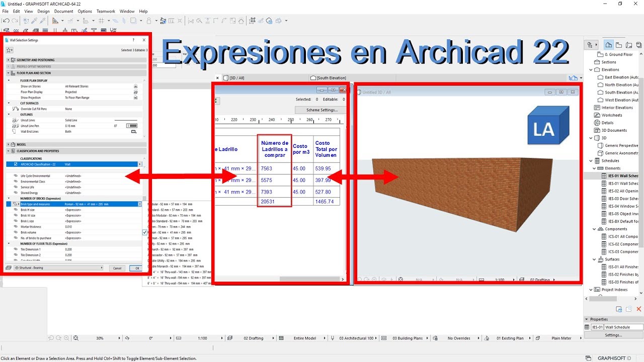Click the Show on Stories icon at row end
This screenshot has width=644, height=362.
coord(135,86)
